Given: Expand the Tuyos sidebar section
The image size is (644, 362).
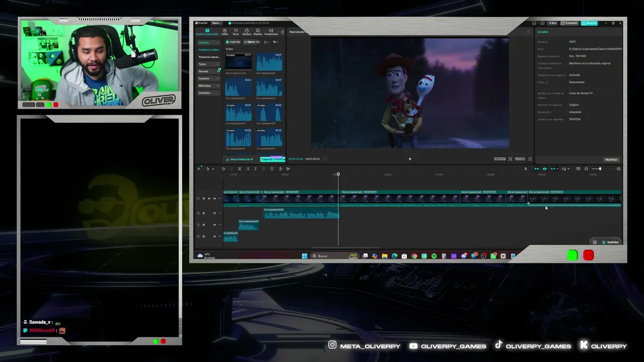Looking at the screenshot, I should point(208,64).
